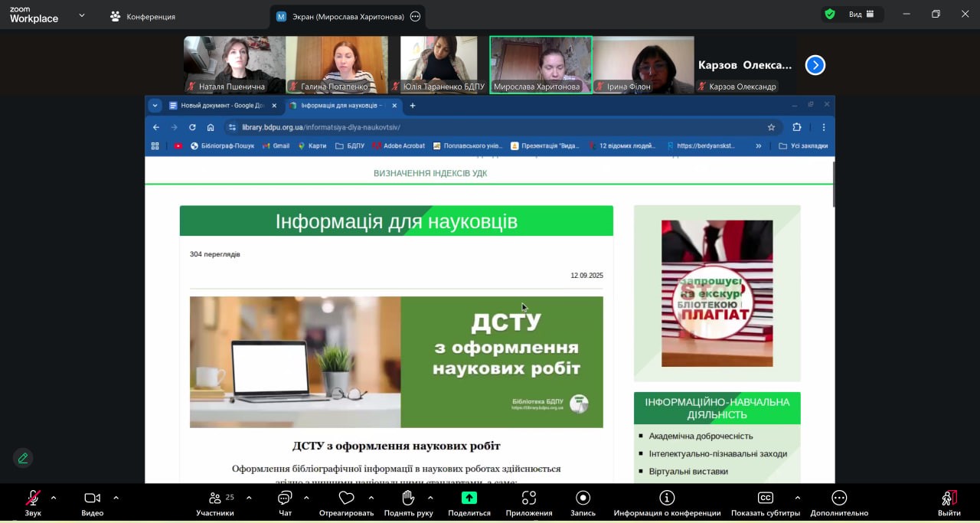Select the Конференция tab
Viewport: 980px width, 523px height.
pyautogui.click(x=142, y=16)
